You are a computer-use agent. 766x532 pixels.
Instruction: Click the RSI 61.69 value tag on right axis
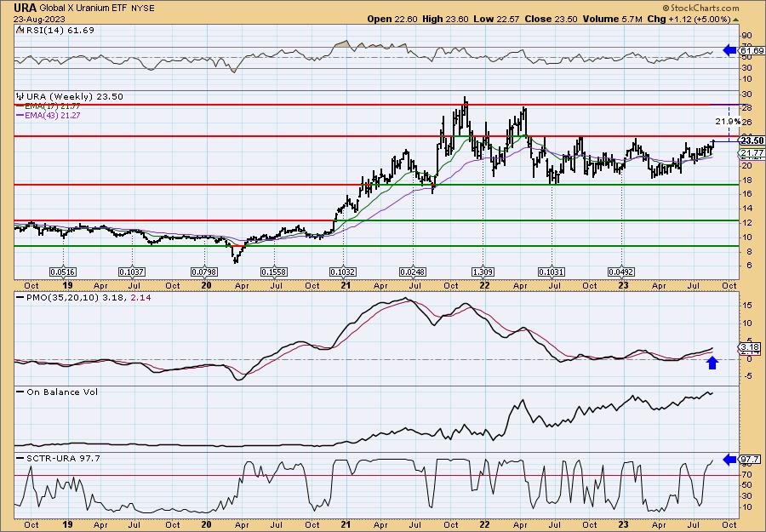click(752, 50)
